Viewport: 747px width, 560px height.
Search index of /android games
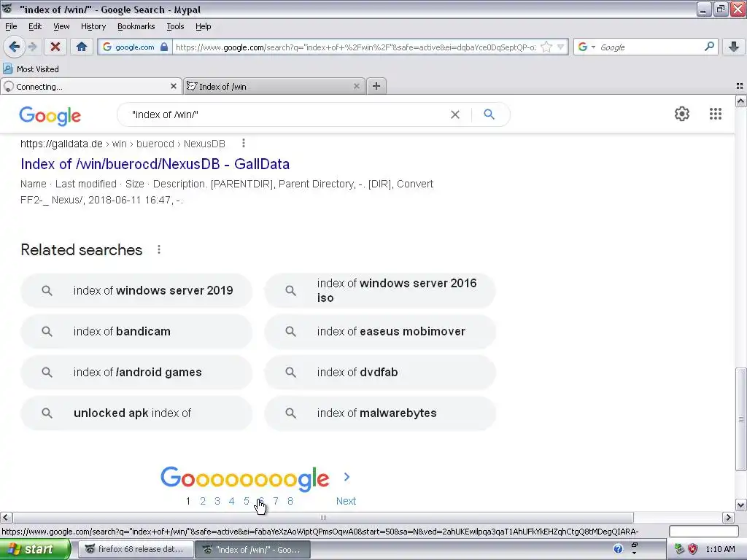[136, 373]
